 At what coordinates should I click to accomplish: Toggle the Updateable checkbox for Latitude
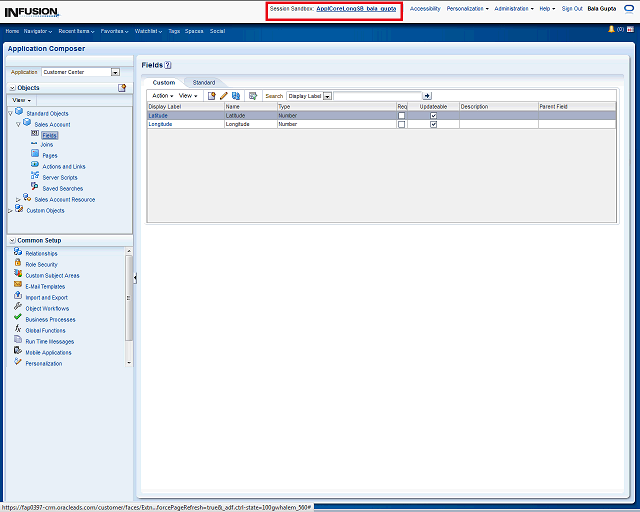433,116
